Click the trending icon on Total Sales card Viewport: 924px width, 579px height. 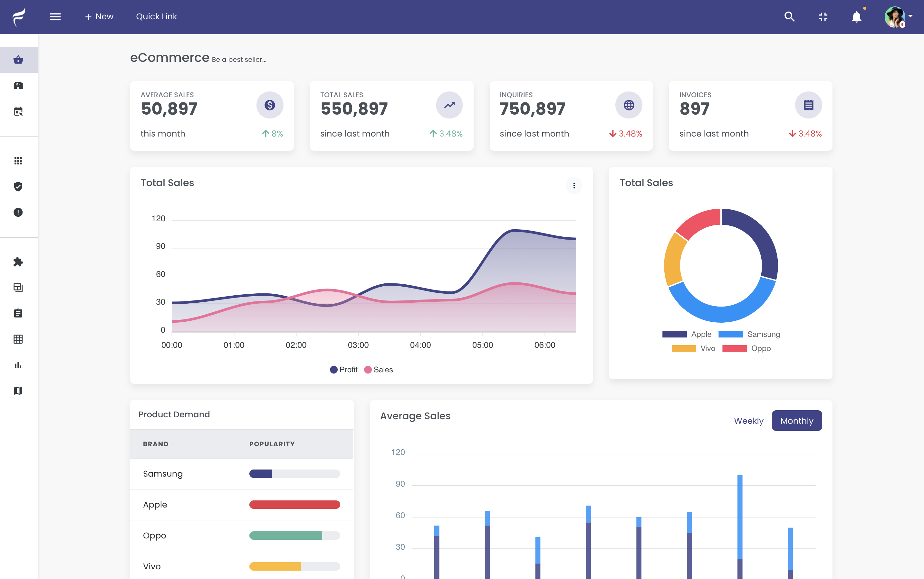click(449, 105)
